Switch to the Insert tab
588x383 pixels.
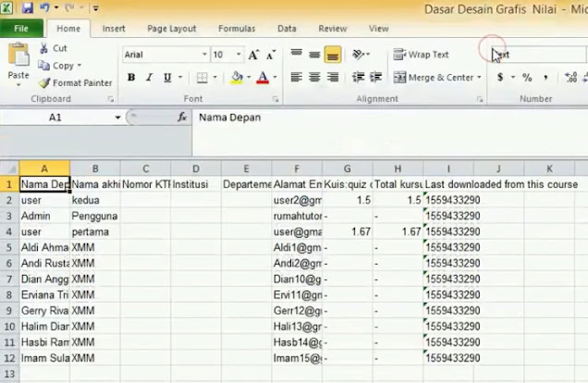click(114, 29)
